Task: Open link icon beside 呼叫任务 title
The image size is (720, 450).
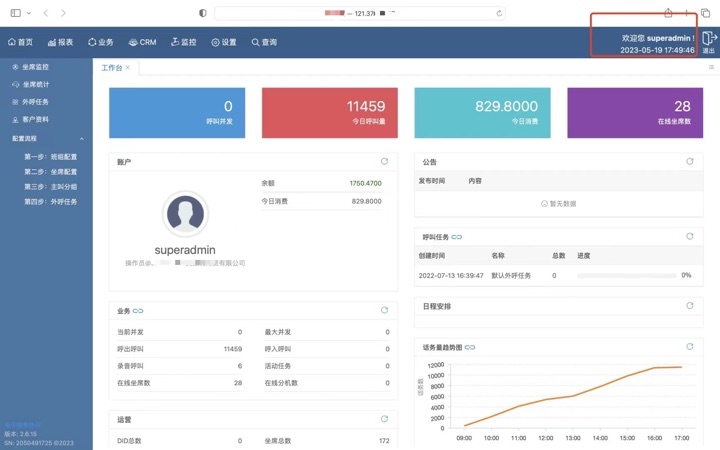Action: [456, 237]
